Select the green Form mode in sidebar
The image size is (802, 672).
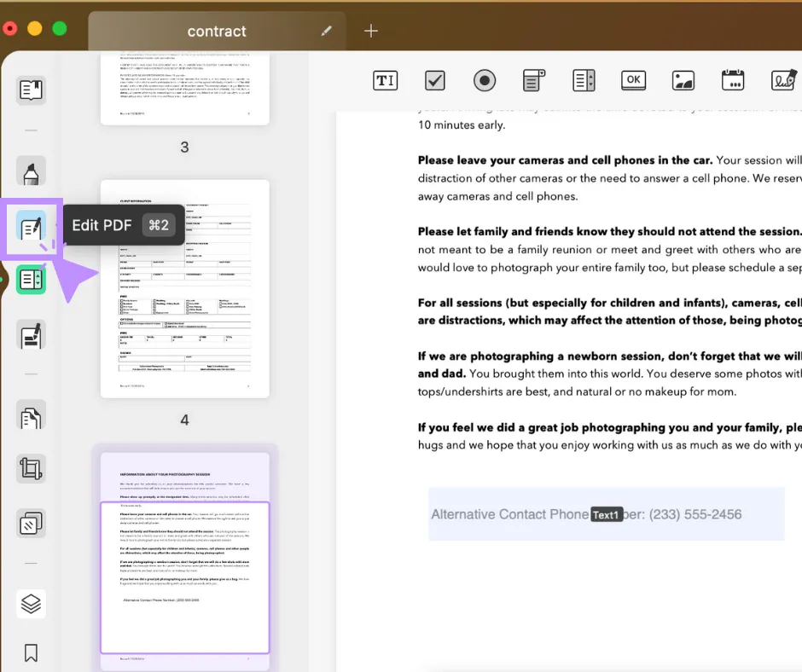point(31,279)
